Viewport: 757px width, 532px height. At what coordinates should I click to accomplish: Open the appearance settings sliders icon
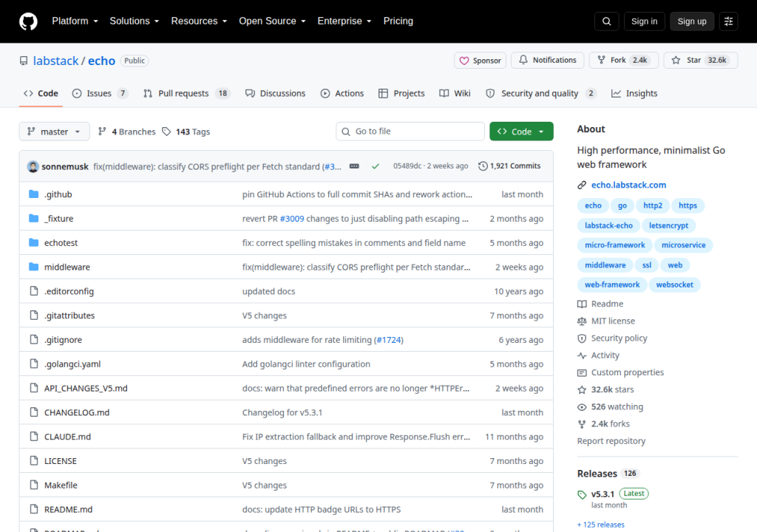pos(728,21)
